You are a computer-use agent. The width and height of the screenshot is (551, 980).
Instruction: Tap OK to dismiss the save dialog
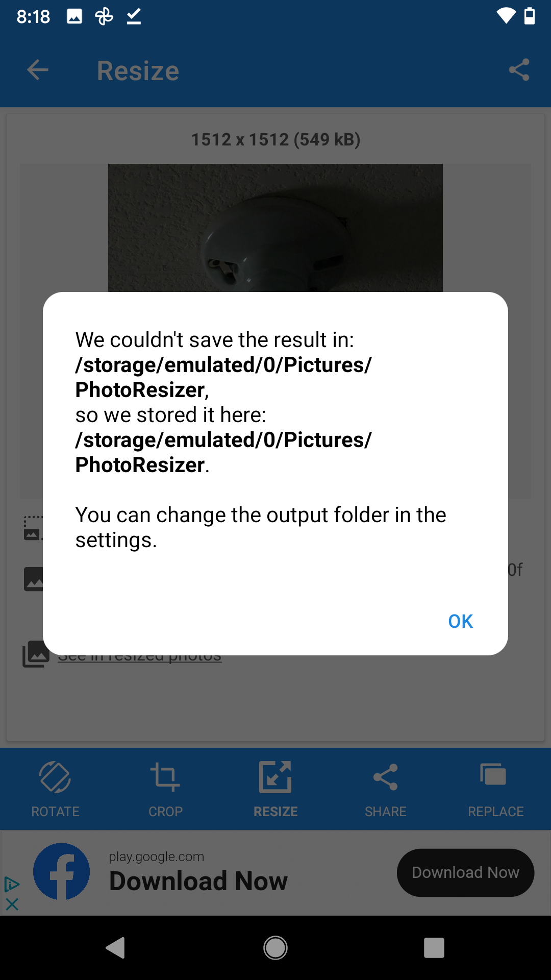pos(460,621)
